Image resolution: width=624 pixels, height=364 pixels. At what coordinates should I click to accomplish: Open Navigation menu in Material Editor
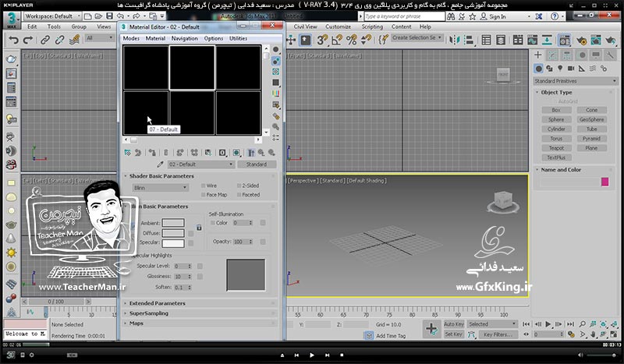click(x=184, y=38)
